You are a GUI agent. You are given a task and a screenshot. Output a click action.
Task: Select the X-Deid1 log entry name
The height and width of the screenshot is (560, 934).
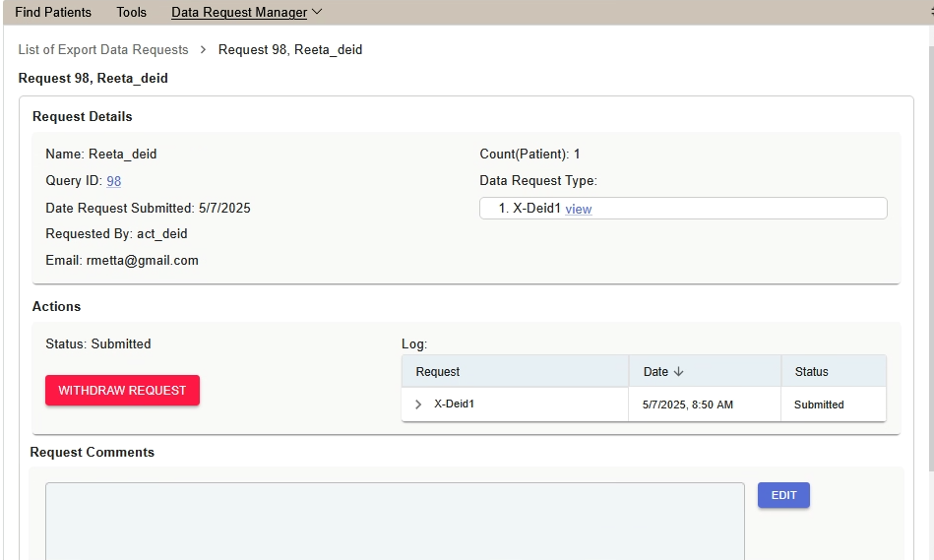pyautogui.click(x=454, y=404)
